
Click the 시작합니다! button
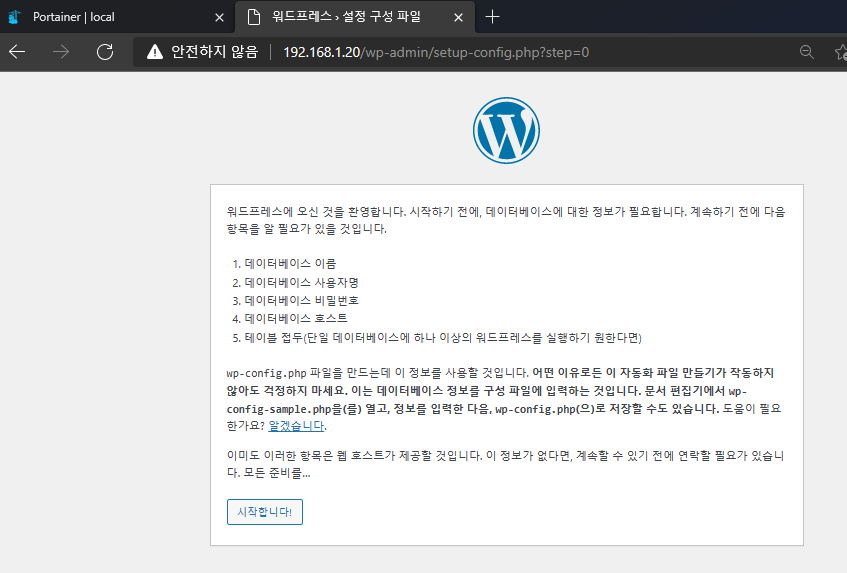coord(265,512)
